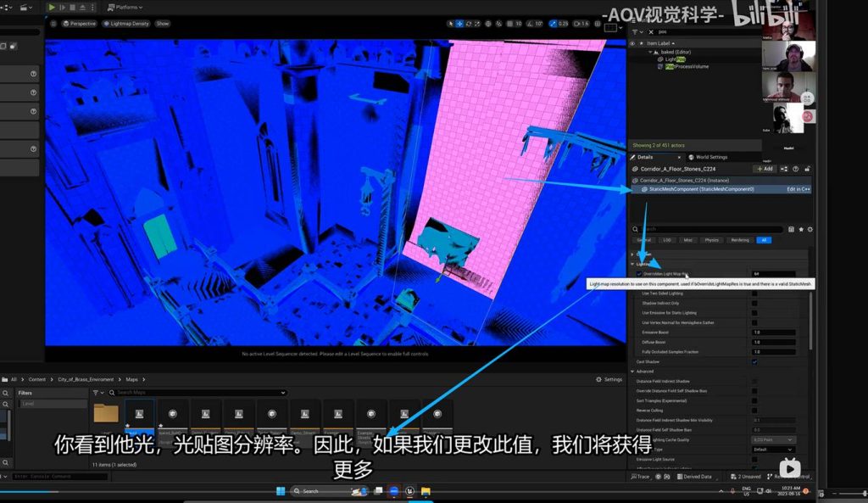Disable the Cast Shadow checkbox

[754, 361]
